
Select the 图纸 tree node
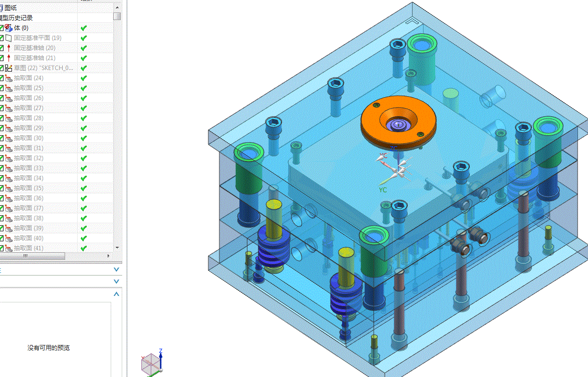pyautogui.click(x=11, y=8)
